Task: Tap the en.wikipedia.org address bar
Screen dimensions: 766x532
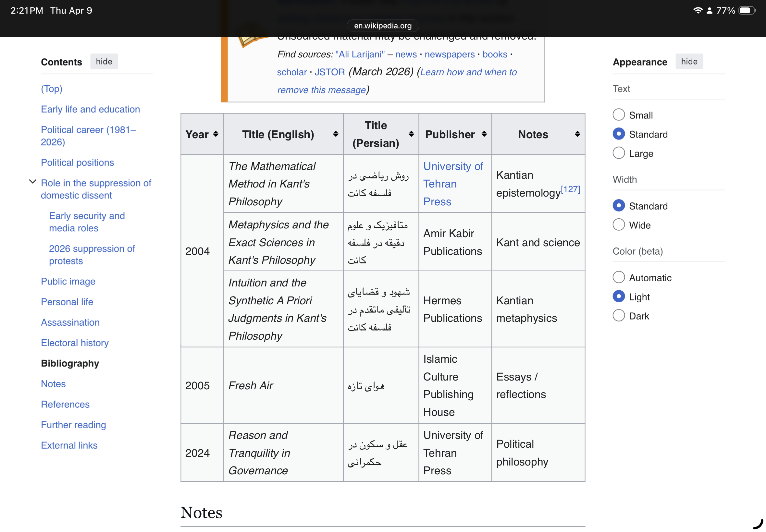Action: pos(382,26)
